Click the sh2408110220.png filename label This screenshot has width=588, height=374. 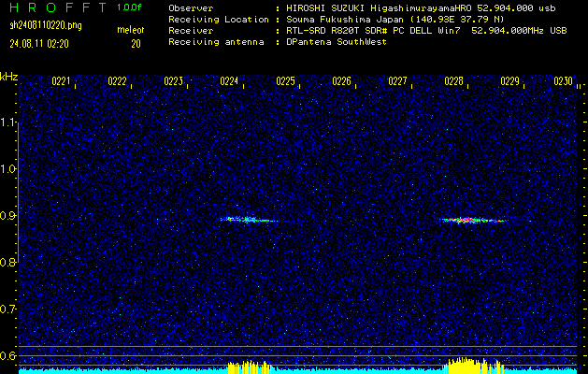(46, 25)
